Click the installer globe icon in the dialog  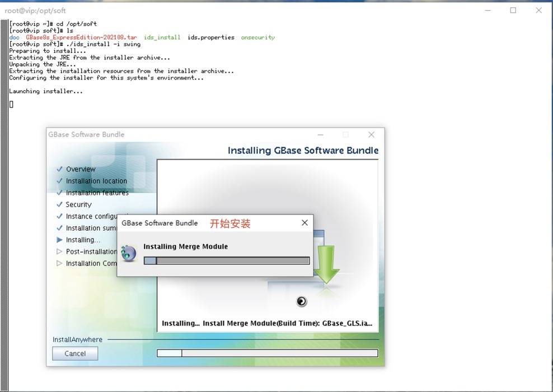pos(129,253)
